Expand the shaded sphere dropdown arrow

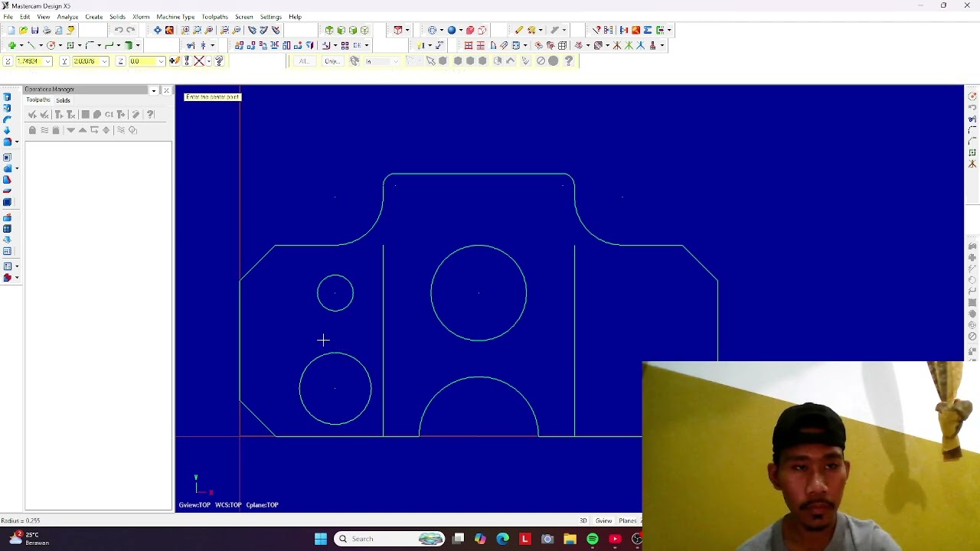point(460,30)
